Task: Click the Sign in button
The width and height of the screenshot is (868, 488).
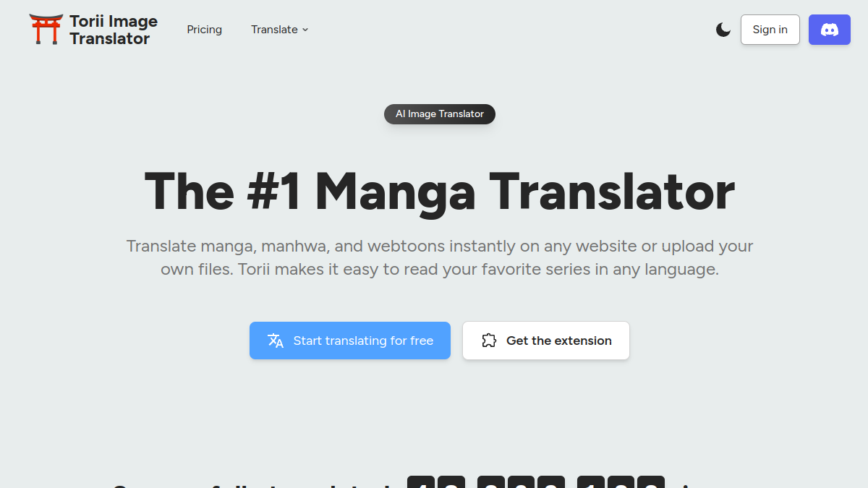Action: pyautogui.click(x=770, y=30)
